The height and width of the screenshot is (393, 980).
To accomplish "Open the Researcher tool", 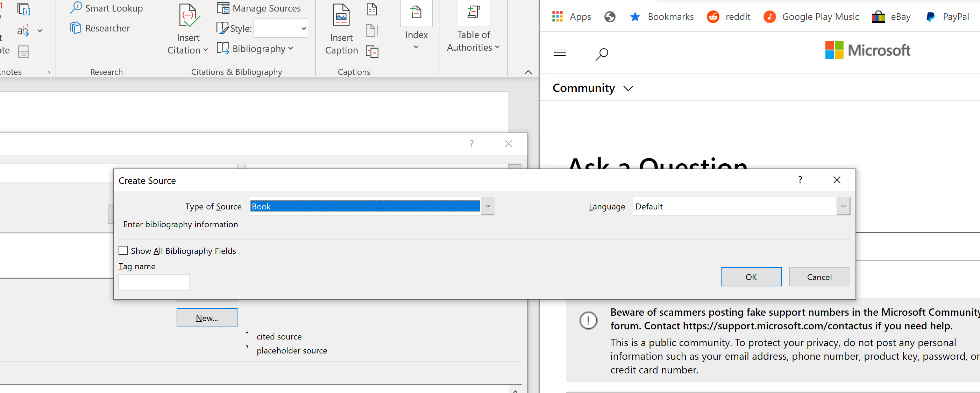I will [x=100, y=28].
